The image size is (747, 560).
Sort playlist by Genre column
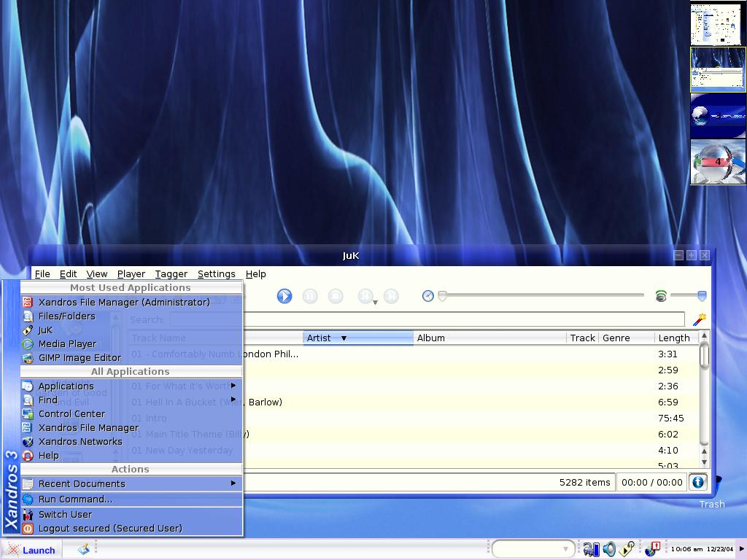point(627,338)
